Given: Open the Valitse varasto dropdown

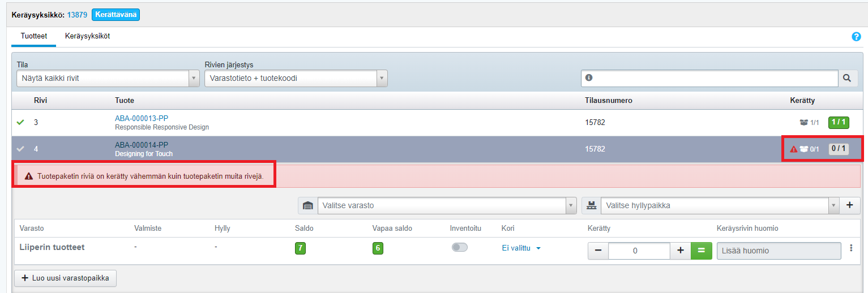Looking at the screenshot, I should point(447,205).
